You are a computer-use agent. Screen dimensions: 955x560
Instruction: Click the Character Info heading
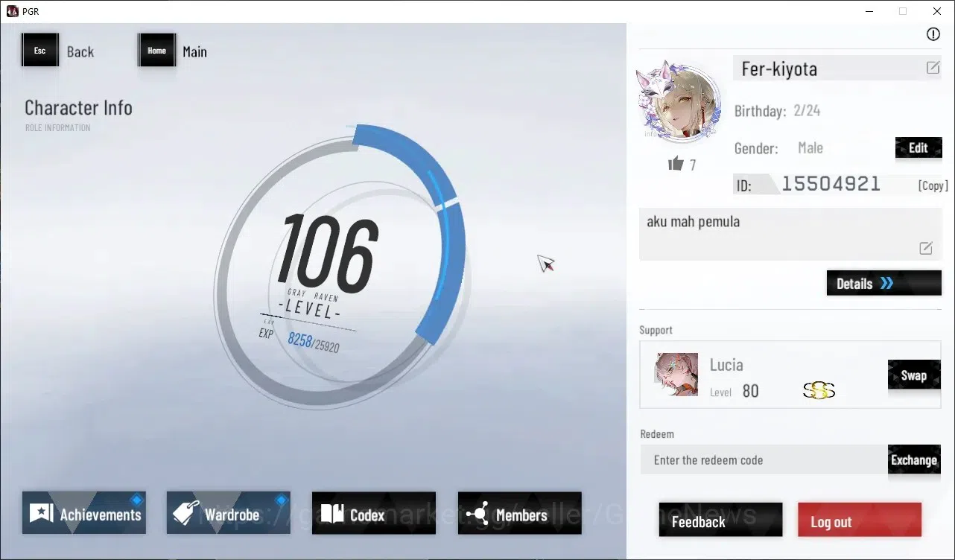pos(78,108)
